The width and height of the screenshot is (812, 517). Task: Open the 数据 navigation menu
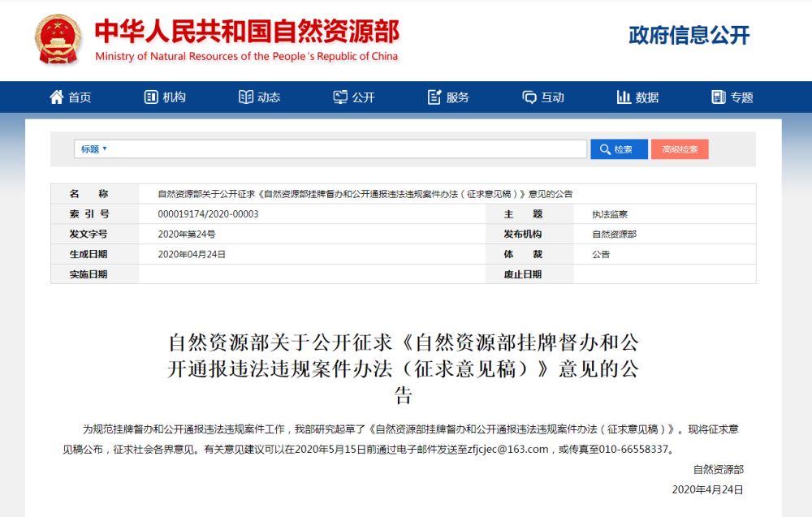647,97
